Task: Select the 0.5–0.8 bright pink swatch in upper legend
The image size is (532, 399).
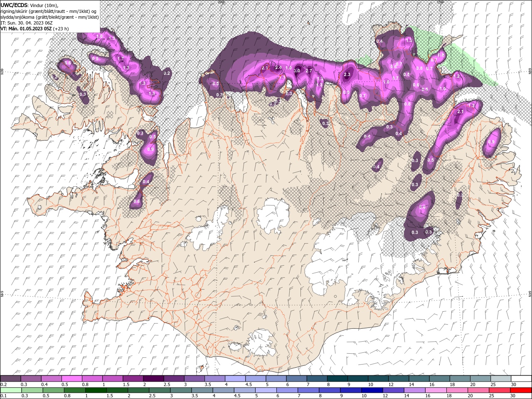Action: (x=71, y=378)
